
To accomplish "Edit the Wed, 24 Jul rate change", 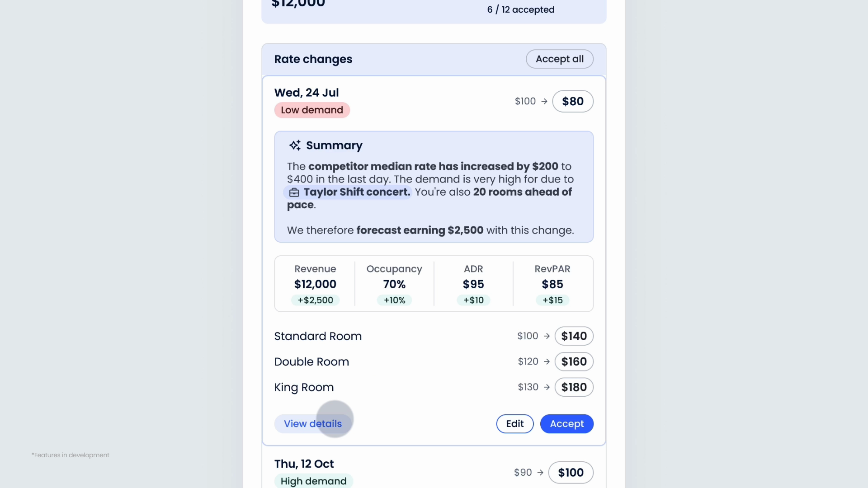I will pos(514,424).
